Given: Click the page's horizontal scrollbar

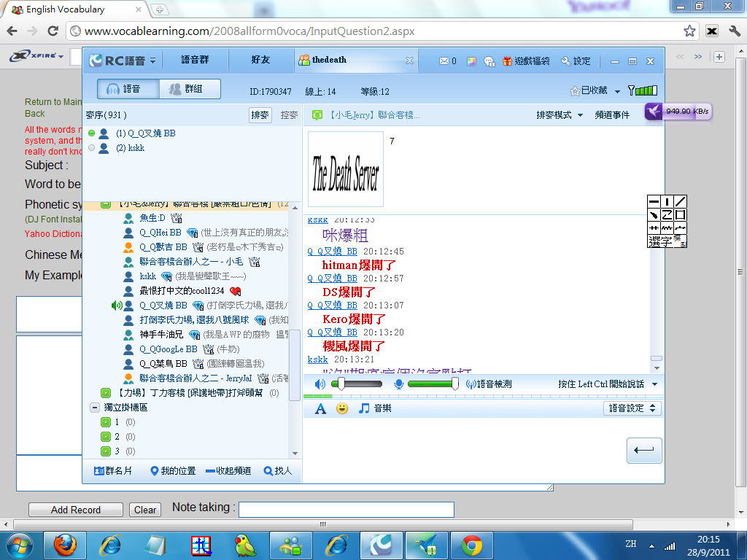Looking at the screenshot, I should point(323,524).
